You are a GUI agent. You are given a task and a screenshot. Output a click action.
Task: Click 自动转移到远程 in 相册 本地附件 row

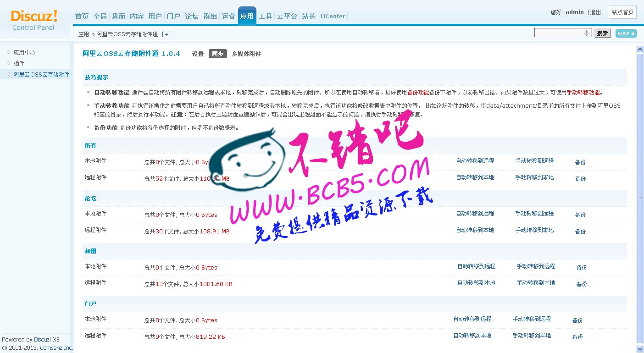476,266
